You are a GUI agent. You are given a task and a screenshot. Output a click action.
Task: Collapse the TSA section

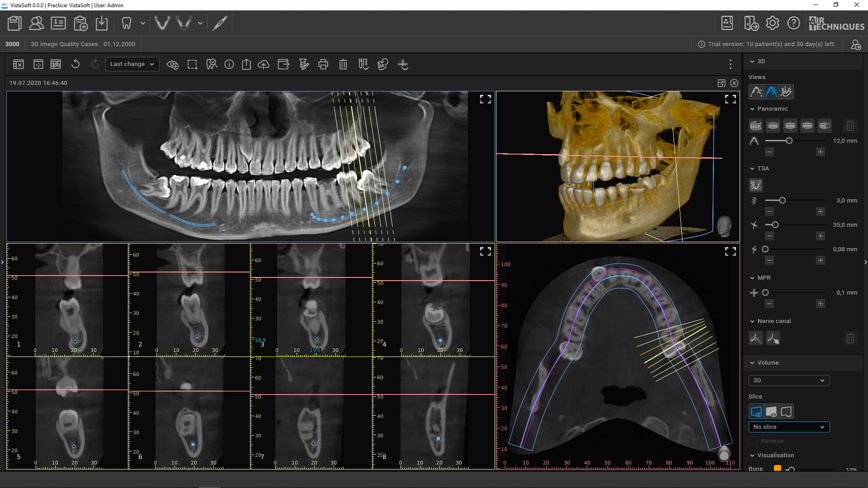(x=752, y=169)
